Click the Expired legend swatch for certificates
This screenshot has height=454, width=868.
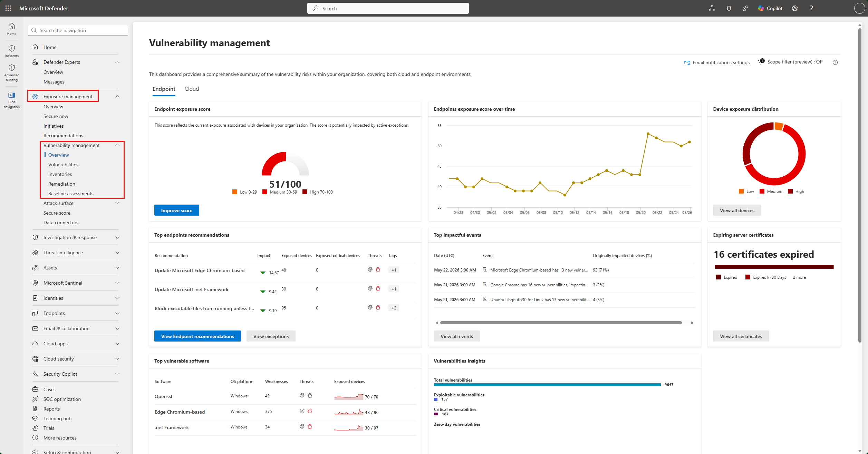718,277
